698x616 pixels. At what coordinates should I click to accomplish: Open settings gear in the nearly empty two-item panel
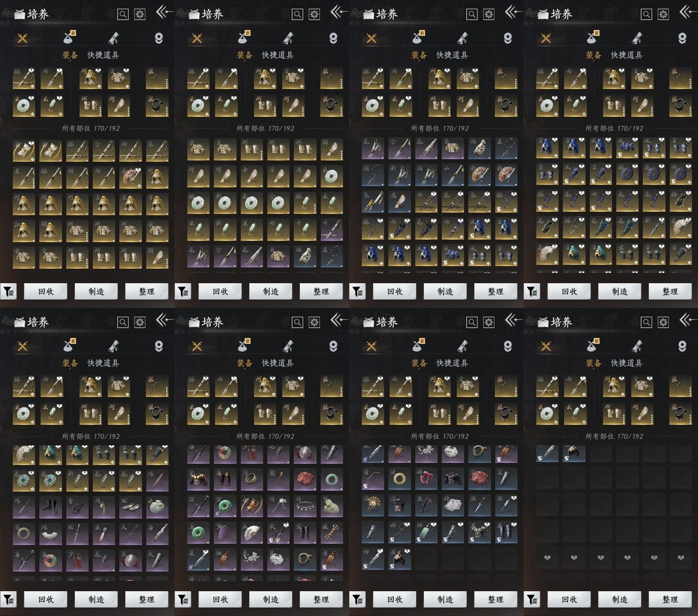click(x=663, y=322)
